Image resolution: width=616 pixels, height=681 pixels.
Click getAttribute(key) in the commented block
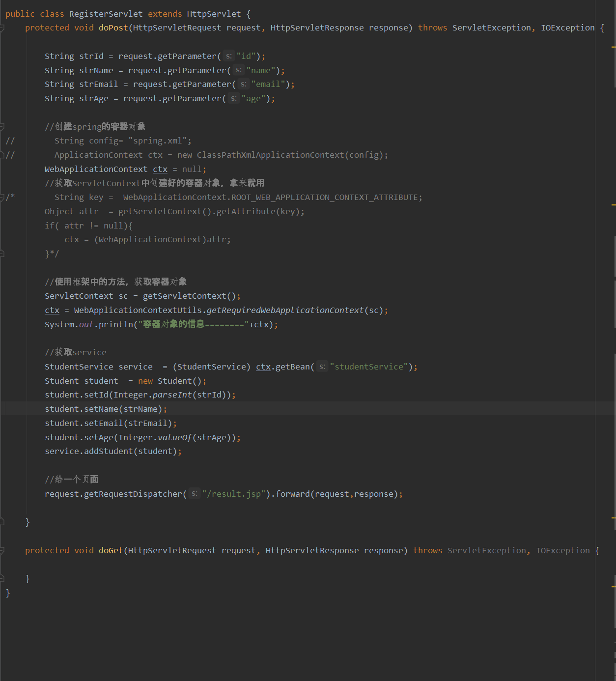coord(258,212)
